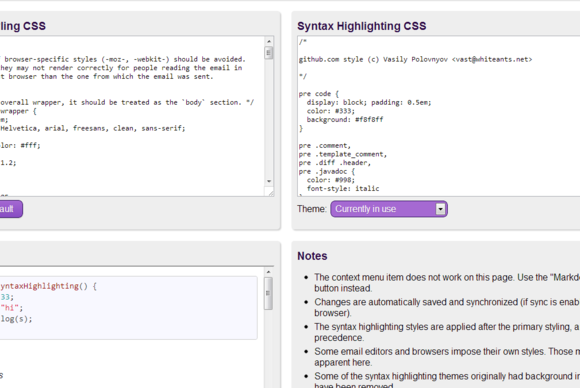Click the 'background: #f8f8ff' line
The image size is (580, 388).
coord(345,119)
